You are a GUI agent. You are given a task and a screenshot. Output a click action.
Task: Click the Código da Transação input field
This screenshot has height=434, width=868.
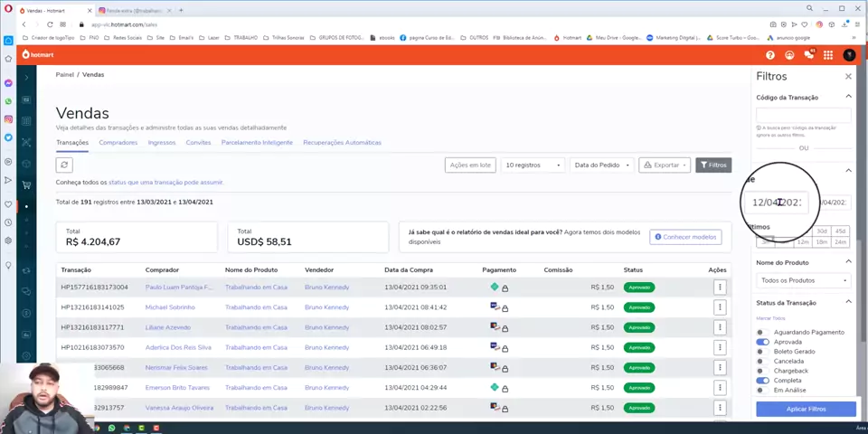[x=804, y=115]
